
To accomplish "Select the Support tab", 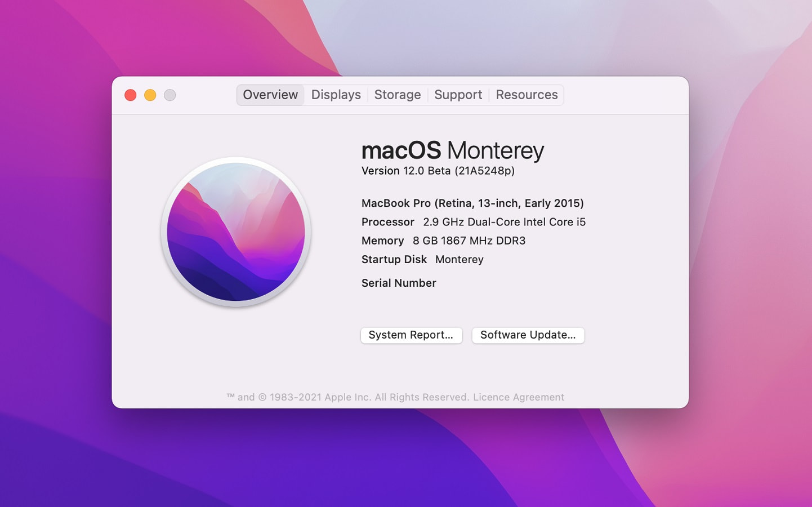I will pyautogui.click(x=458, y=95).
